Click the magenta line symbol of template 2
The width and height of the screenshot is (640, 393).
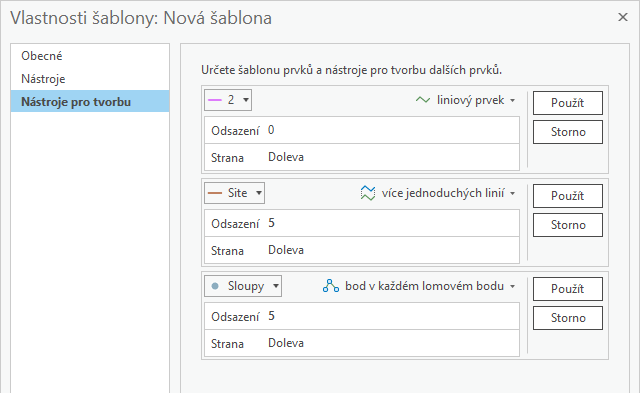tap(215, 100)
